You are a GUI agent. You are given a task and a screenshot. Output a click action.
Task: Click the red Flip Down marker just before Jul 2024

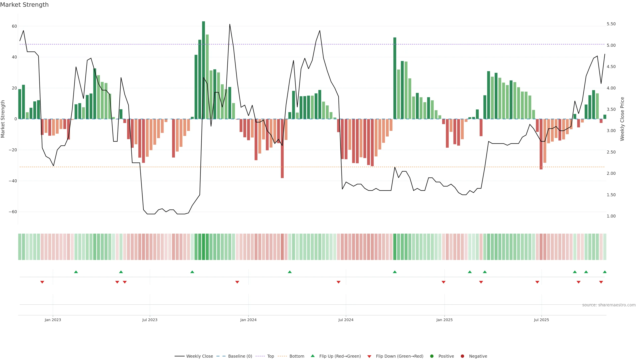tap(338, 282)
